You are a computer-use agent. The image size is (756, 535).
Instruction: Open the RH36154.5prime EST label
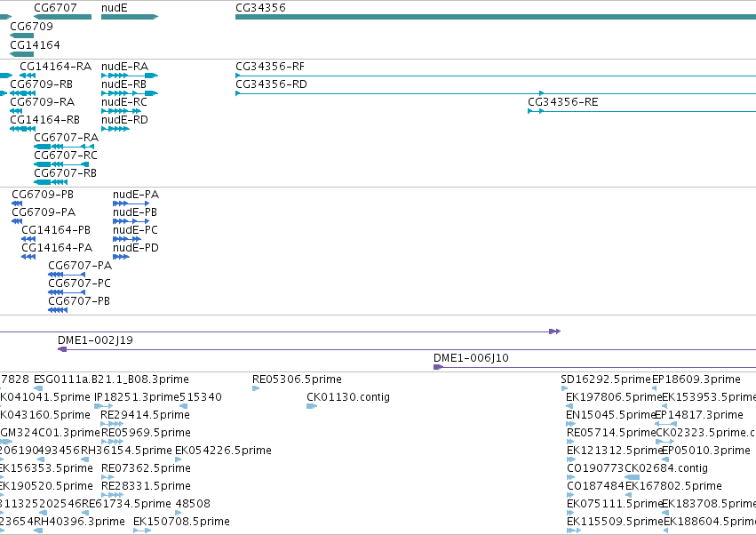(126, 451)
